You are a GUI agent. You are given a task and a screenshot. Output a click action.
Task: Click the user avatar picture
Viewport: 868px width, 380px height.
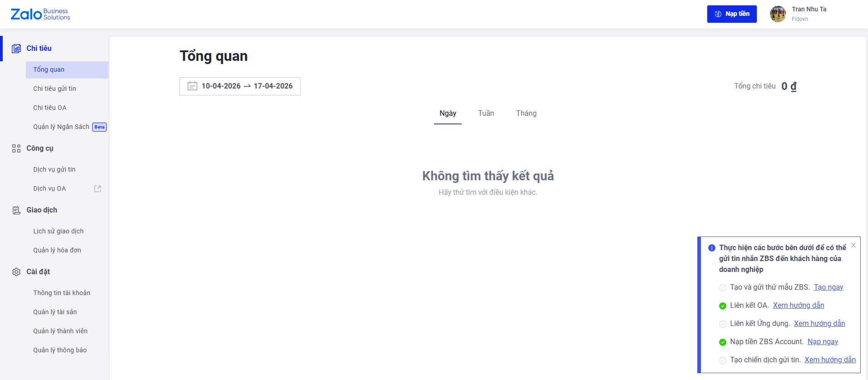(778, 14)
